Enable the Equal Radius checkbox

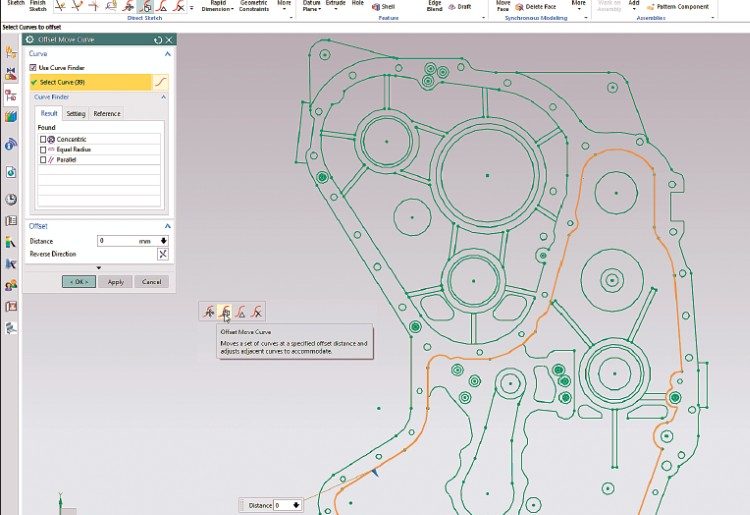(x=43, y=149)
